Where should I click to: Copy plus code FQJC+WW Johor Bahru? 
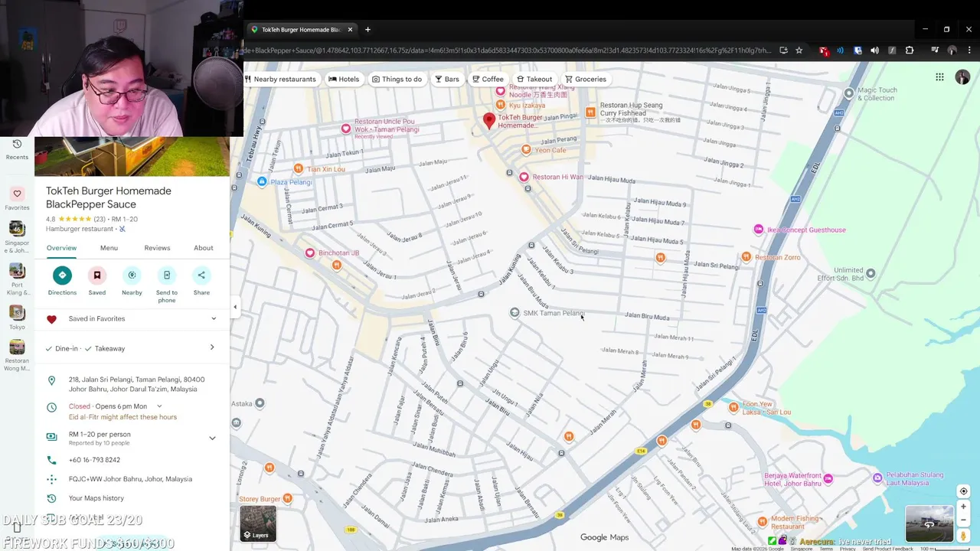[x=130, y=479]
